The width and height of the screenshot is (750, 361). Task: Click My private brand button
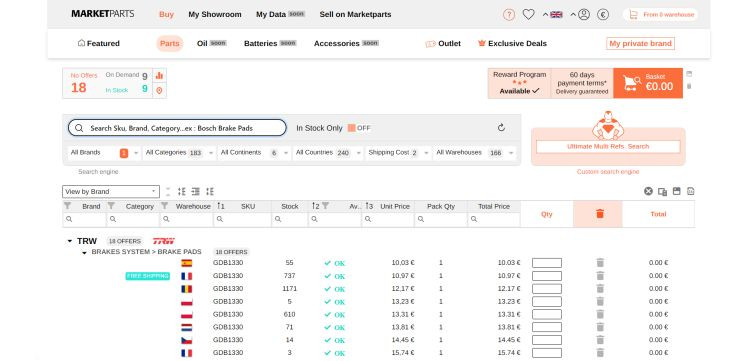click(640, 44)
